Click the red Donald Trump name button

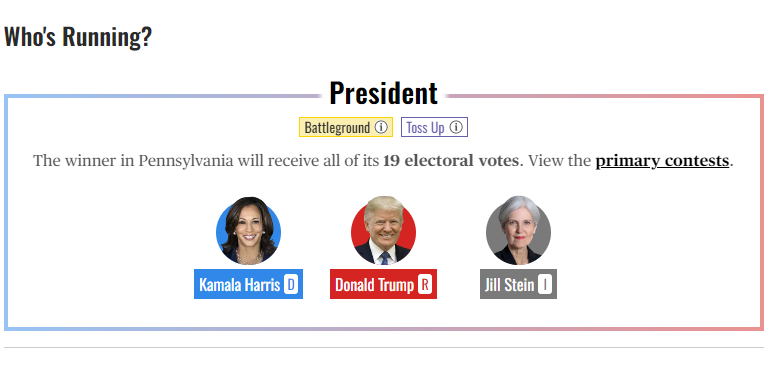pyautogui.click(x=383, y=284)
